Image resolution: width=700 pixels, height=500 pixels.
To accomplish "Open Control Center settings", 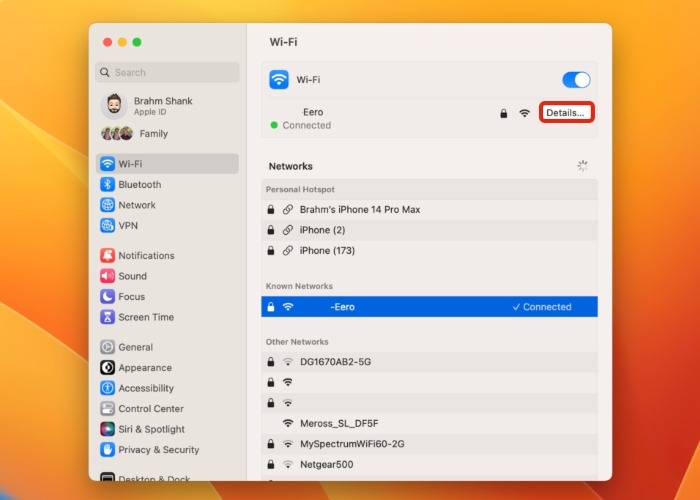I will point(151,409).
